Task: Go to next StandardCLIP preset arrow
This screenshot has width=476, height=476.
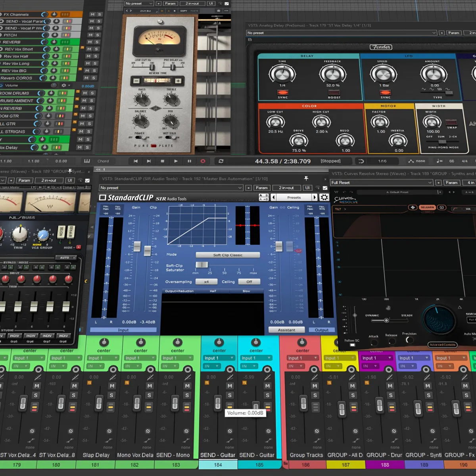Action: click(315, 197)
